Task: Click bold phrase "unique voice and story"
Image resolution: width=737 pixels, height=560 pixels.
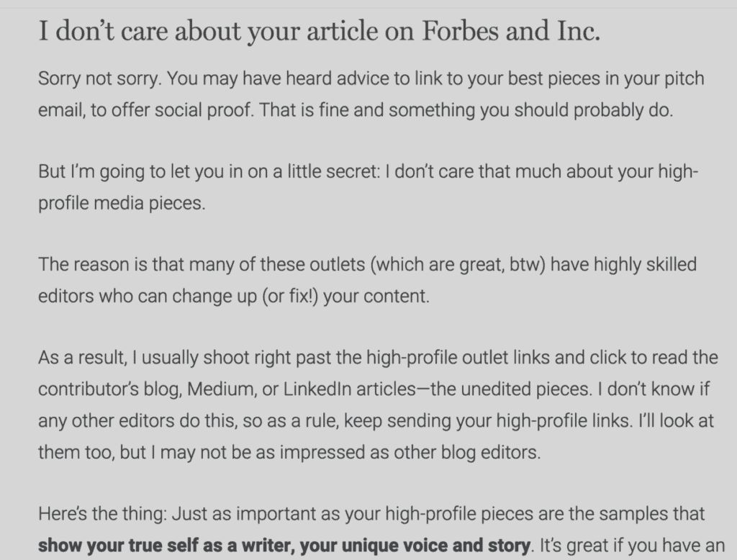Action: 435,546
